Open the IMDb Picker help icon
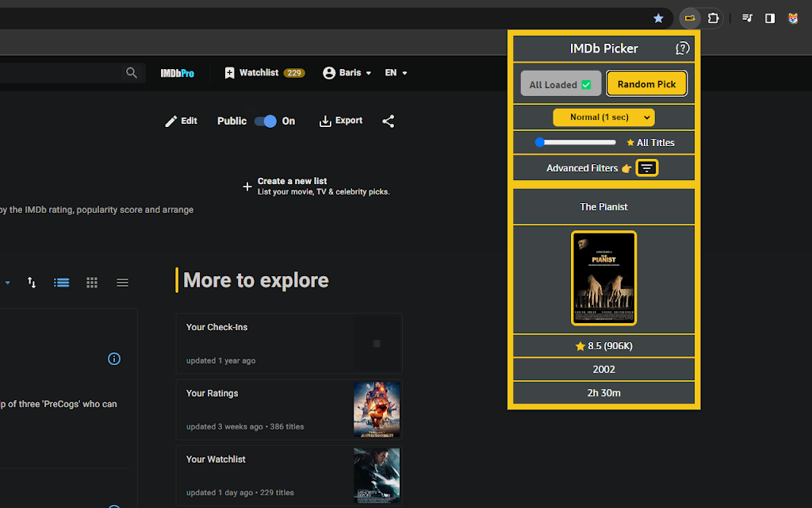The width and height of the screenshot is (812, 508). tap(683, 48)
